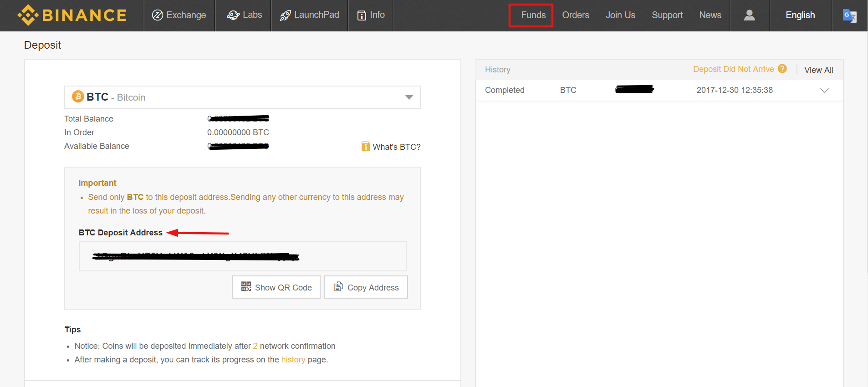Go to LaunchPad

pyautogui.click(x=310, y=15)
